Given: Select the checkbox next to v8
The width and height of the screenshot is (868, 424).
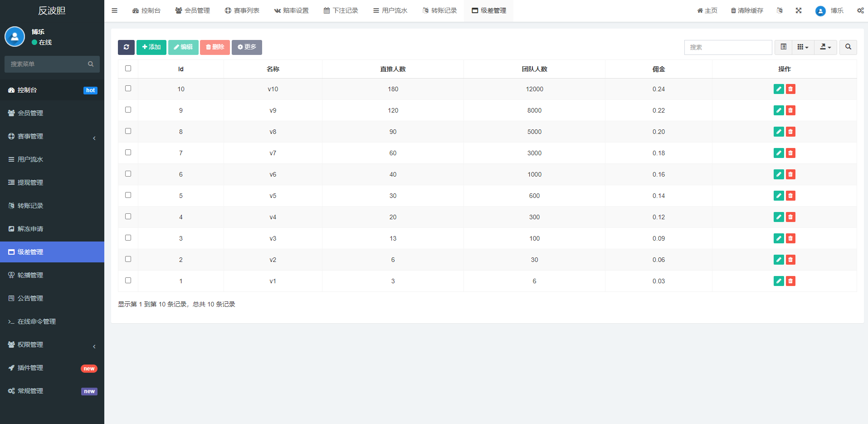Looking at the screenshot, I should (x=128, y=131).
